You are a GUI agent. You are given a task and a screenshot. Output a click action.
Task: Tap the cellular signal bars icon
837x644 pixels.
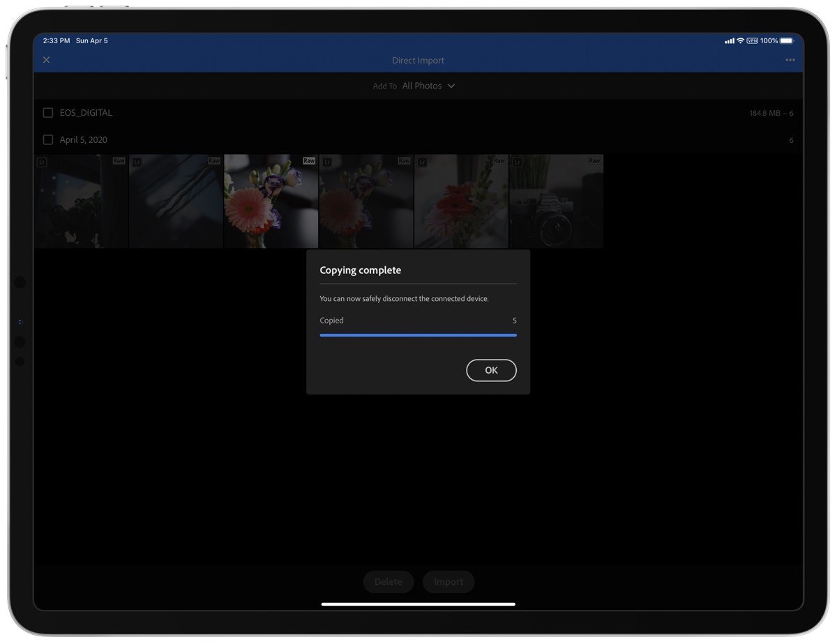[x=729, y=41]
